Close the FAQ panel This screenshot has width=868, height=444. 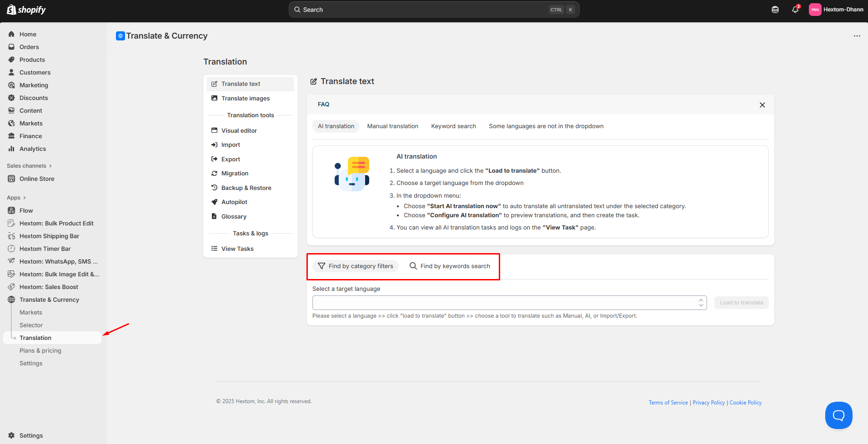click(763, 105)
